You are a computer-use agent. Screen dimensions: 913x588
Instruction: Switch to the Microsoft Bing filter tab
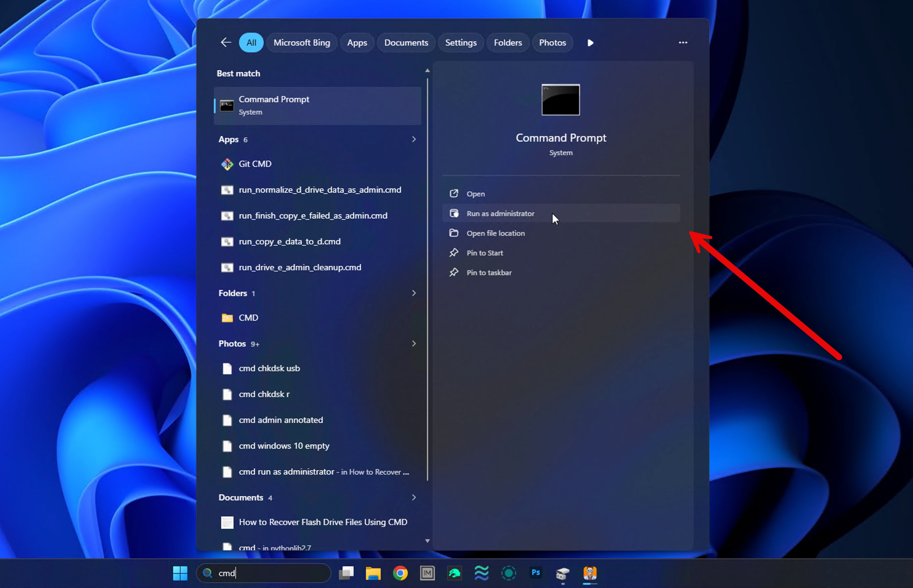301,42
